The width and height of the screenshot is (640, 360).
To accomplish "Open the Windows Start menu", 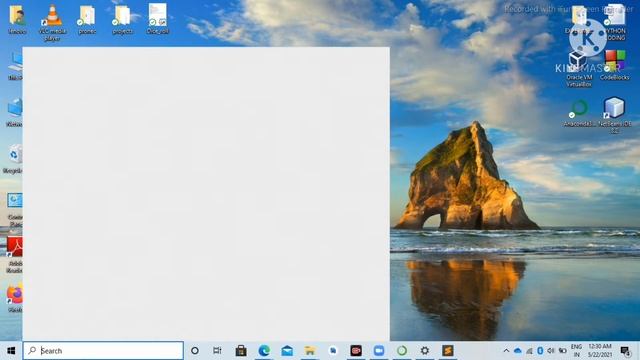I will pyautogui.click(x=11, y=351).
